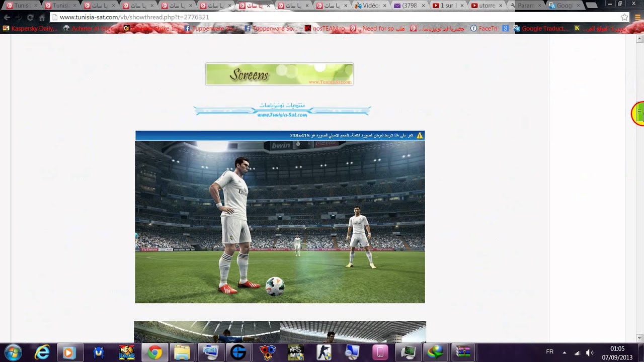The image size is (644, 362).
Task: Click resized-image notice bar 738x415
Action: coord(280,136)
